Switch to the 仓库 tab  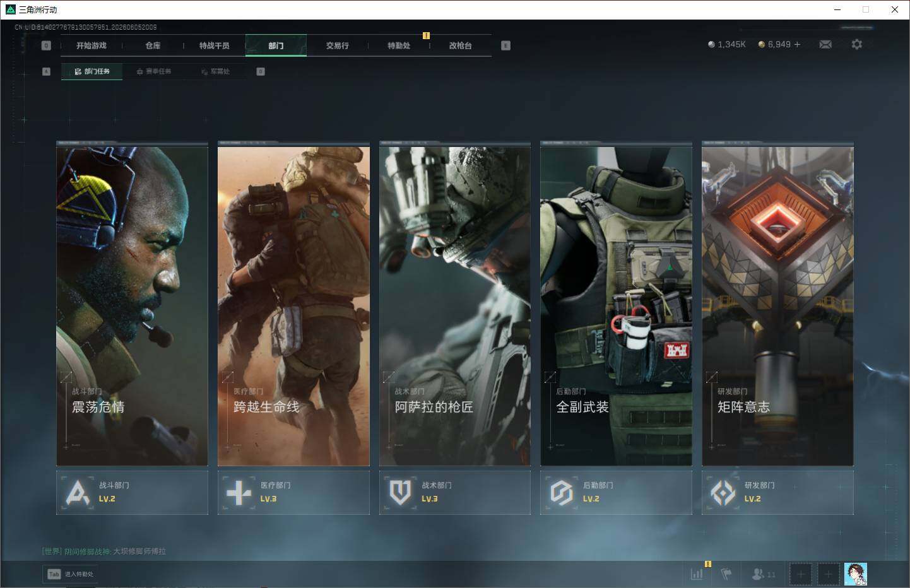(x=153, y=45)
